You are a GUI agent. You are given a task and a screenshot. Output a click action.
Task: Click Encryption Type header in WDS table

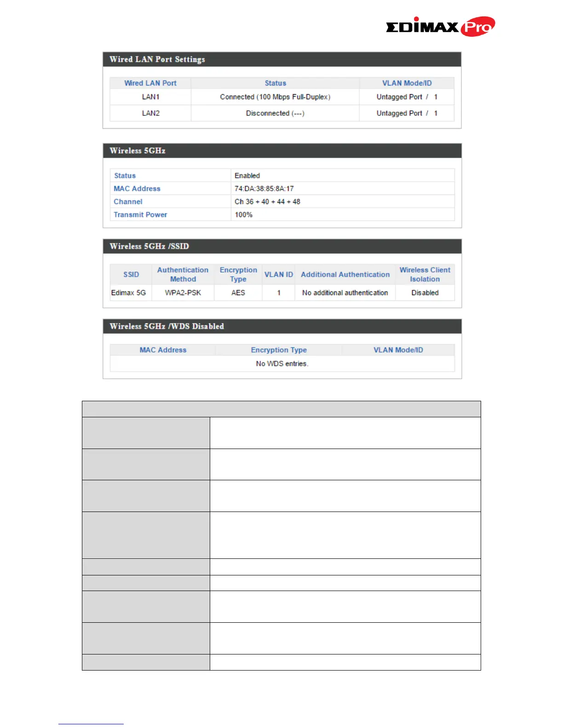279,350
